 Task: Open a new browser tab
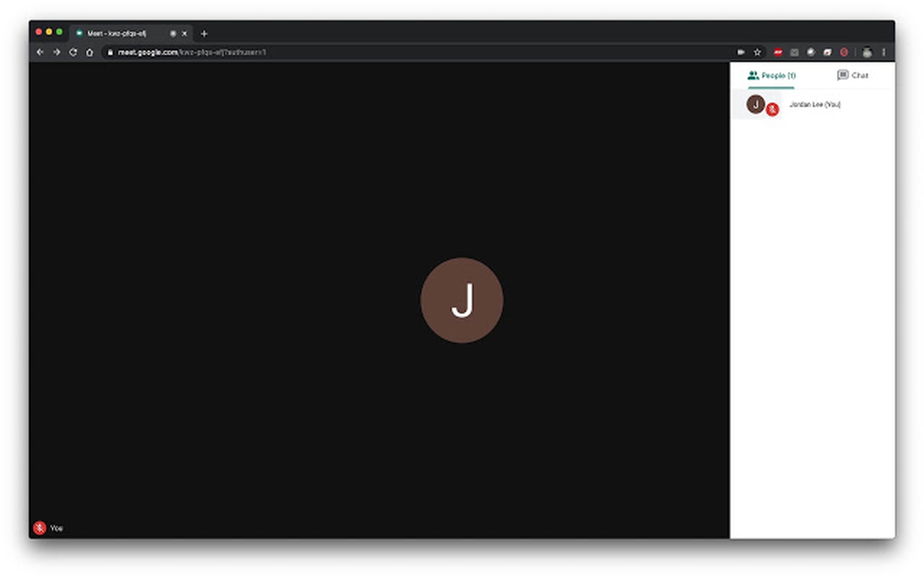coord(204,34)
